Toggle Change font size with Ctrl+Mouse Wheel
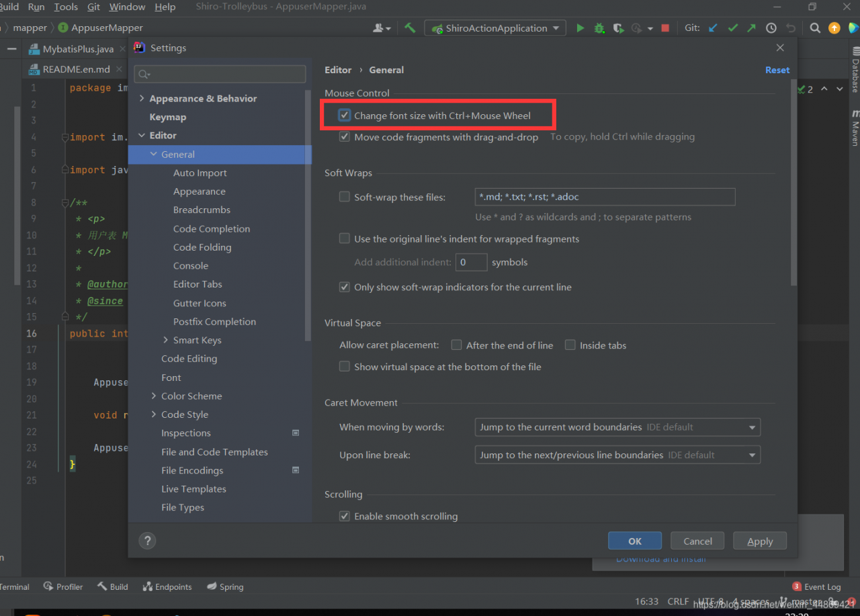The image size is (860, 616). click(345, 116)
